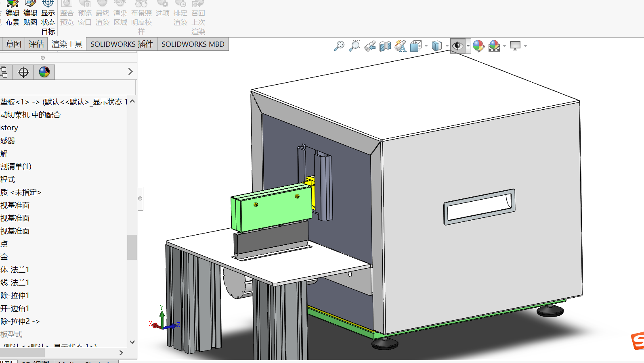Select the 开-边角1 feature
This screenshot has width=644, height=363.
(x=15, y=309)
